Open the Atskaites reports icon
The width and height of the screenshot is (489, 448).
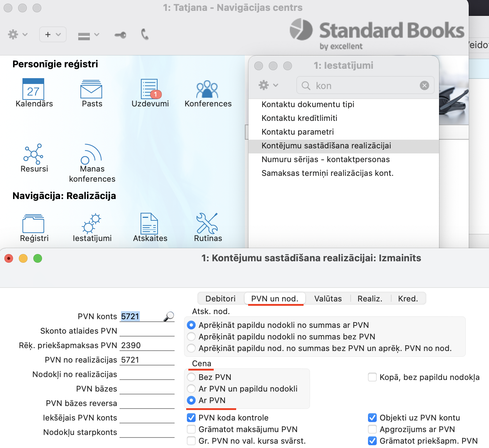[x=150, y=224]
